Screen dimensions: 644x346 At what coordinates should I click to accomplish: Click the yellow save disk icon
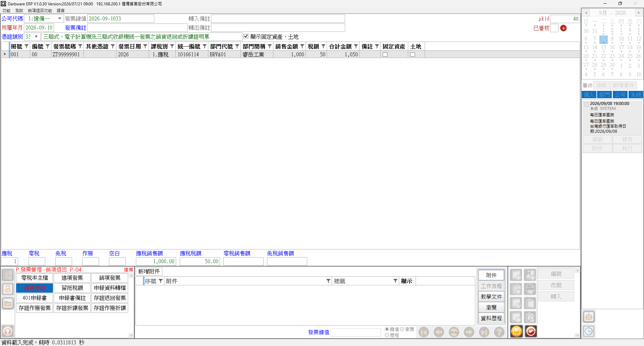pos(517,332)
